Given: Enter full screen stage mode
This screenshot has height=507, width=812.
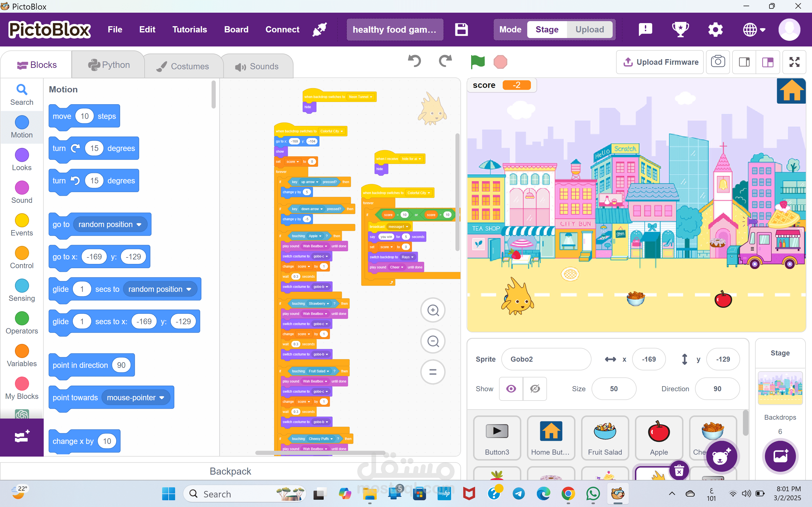Looking at the screenshot, I should pyautogui.click(x=794, y=62).
